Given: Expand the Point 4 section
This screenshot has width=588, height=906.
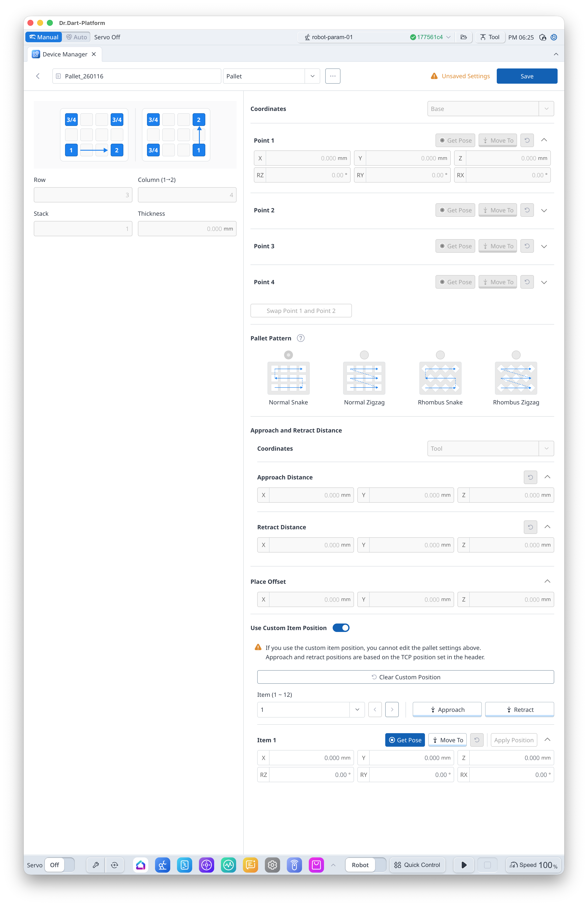Looking at the screenshot, I should (544, 282).
